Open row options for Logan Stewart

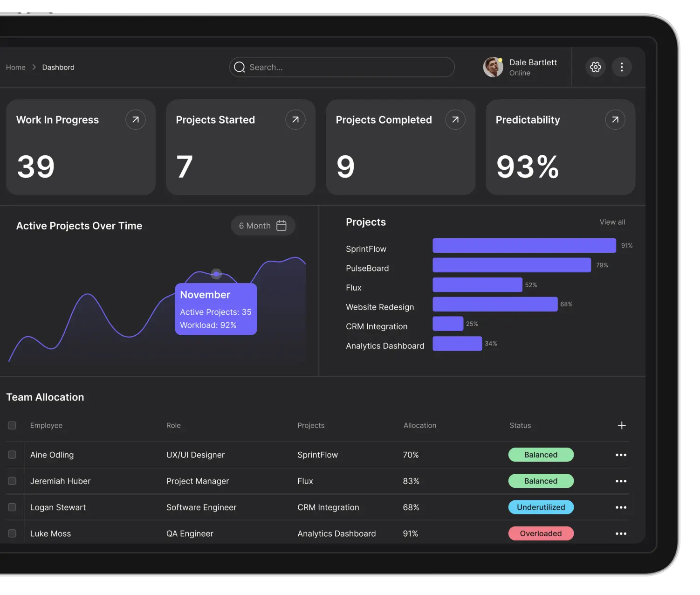(621, 507)
